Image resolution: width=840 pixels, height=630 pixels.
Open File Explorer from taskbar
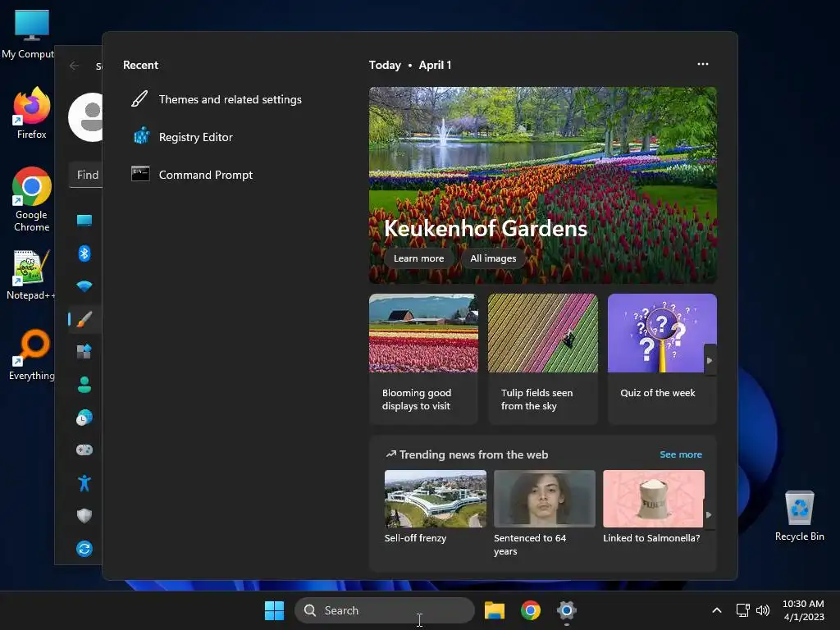pyautogui.click(x=495, y=610)
